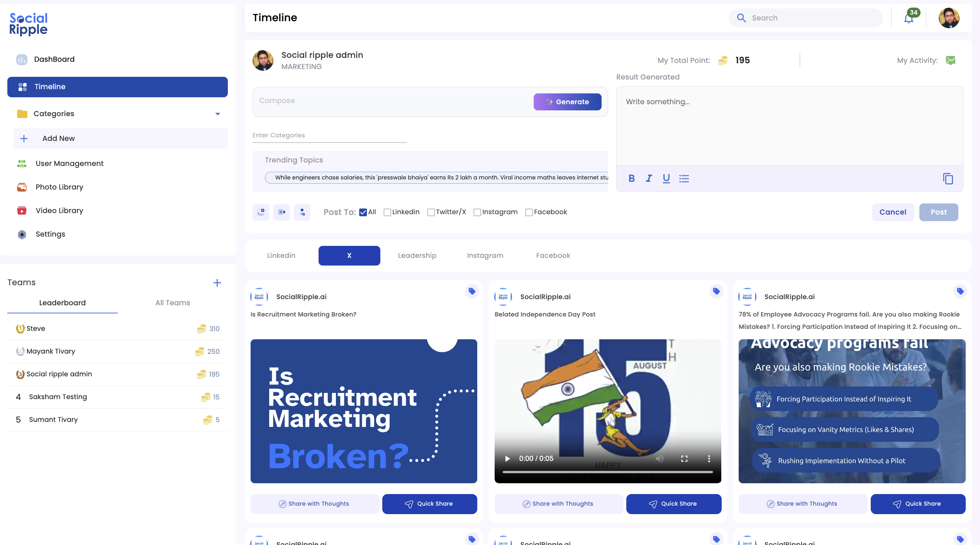The width and height of the screenshot is (980, 545).
Task: Apply underline formatting in the editor
Action: click(x=666, y=178)
